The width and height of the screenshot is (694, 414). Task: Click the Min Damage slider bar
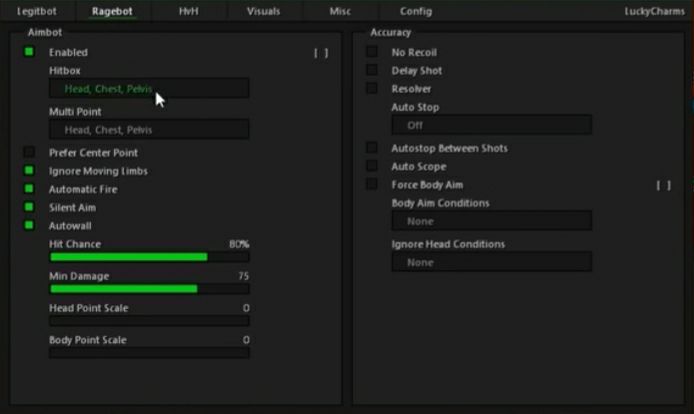149,289
